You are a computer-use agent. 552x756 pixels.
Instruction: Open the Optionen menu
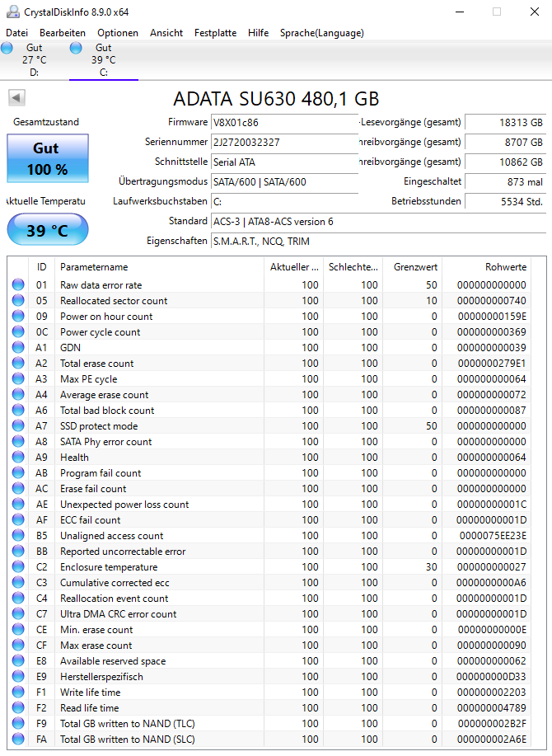coord(118,33)
